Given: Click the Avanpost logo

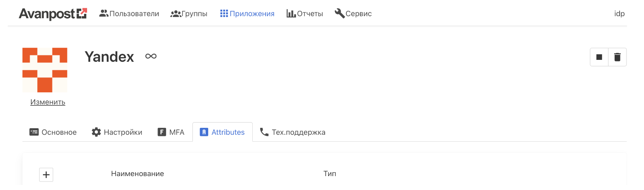Looking at the screenshot, I should click(x=53, y=14).
